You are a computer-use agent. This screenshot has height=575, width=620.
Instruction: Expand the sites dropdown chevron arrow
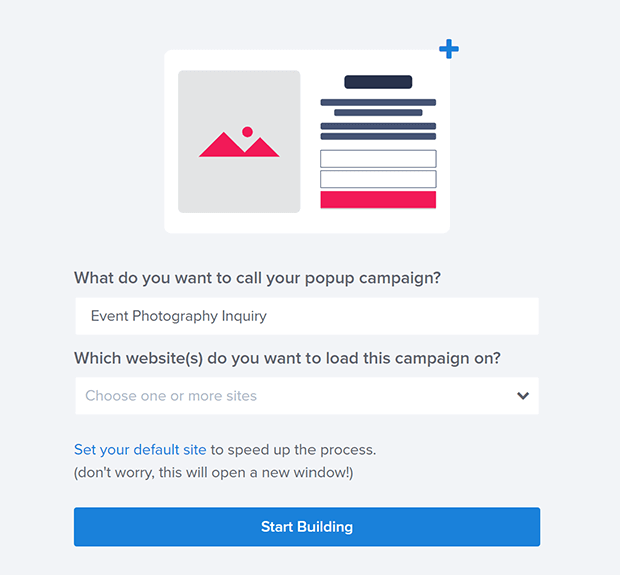[x=523, y=395]
